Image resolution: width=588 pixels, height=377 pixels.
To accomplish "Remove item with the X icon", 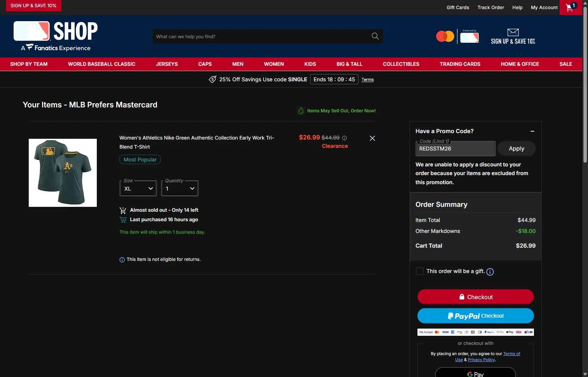I will (372, 138).
